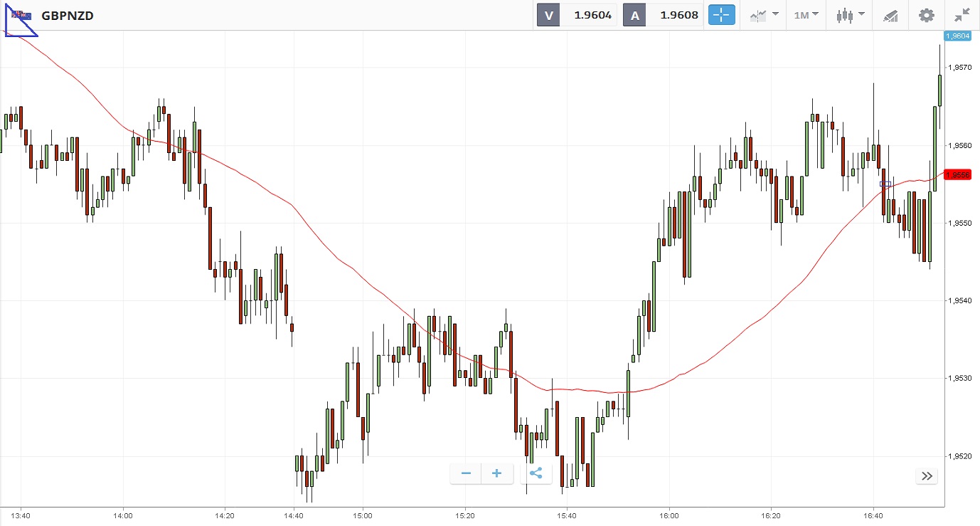Open the candlestick chart type dropdown
This screenshot has width=980, height=526.
tap(851, 15)
